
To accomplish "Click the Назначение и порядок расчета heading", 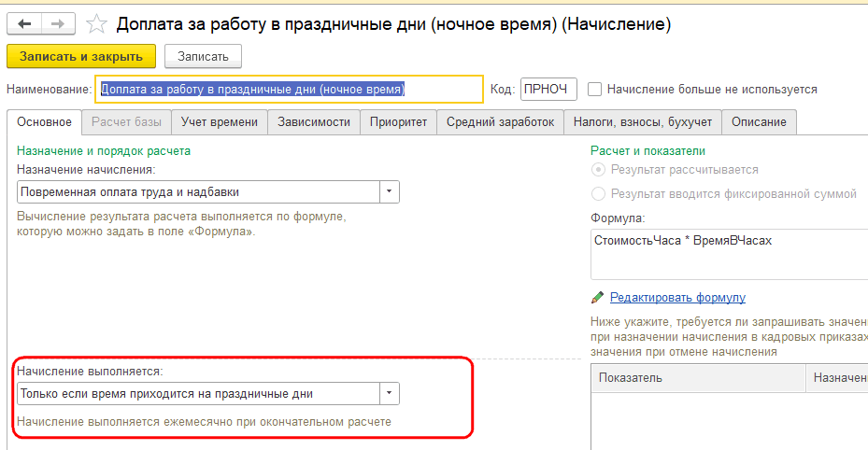I will click(x=104, y=151).
